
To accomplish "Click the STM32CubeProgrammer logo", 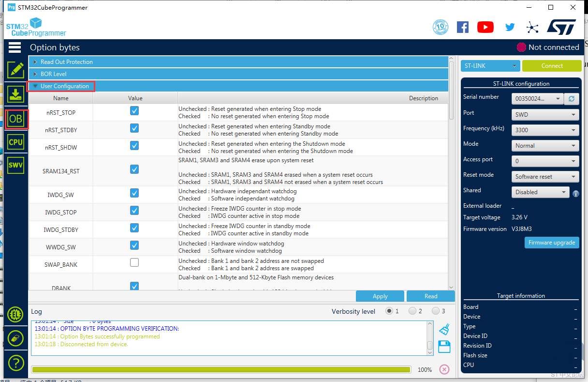I will pyautogui.click(x=36, y=27).
